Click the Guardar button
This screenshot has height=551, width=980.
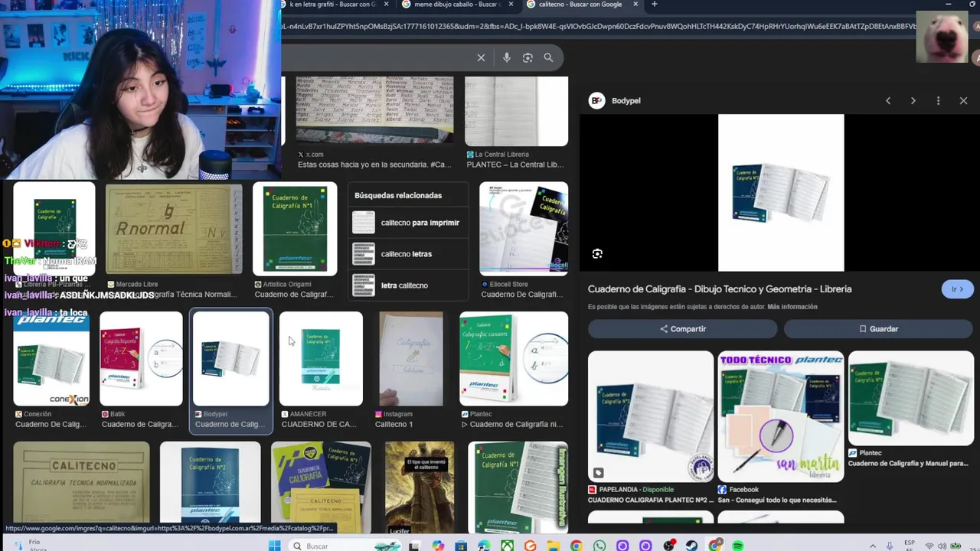878,329
